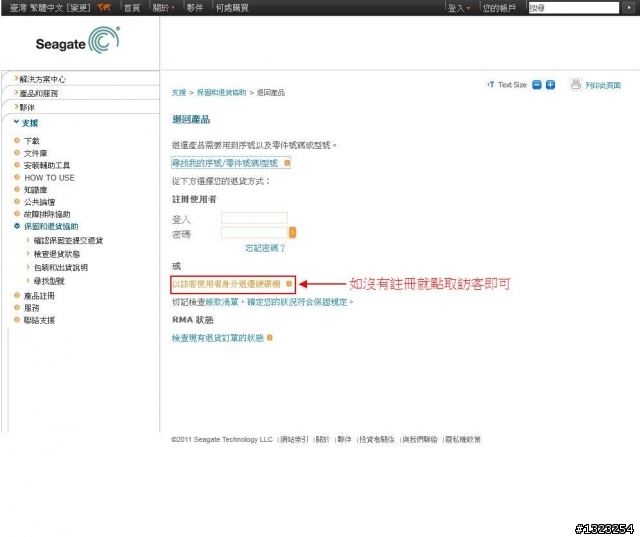
Task: Click 檢查現有退貨訂單的狀態 link
Action: (218, 338)
